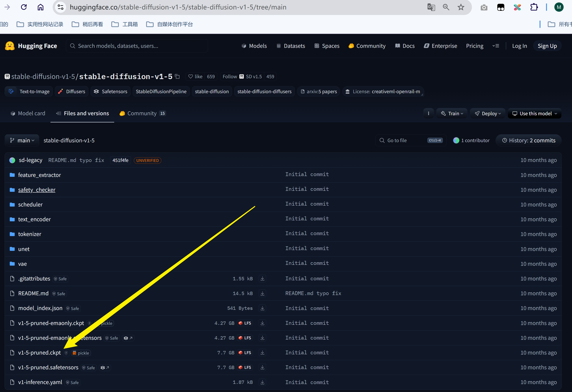Click the Sign Up button

coord(547,46)
